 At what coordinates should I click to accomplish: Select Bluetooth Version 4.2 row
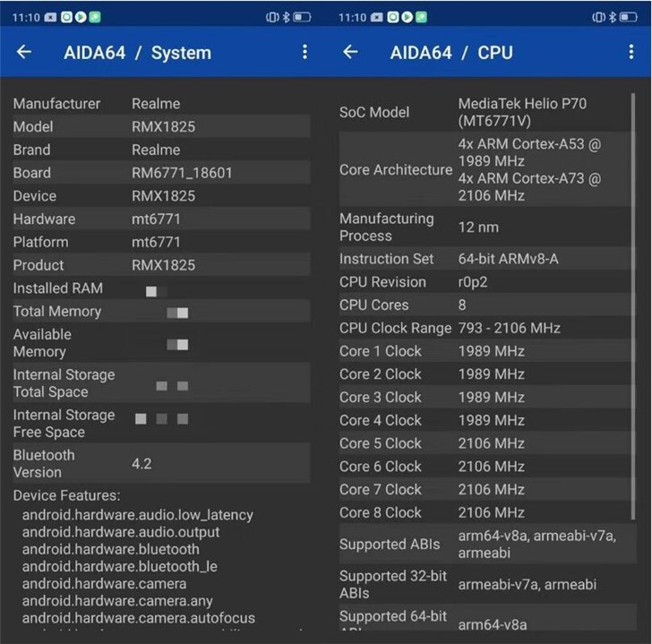pos(161,463)
